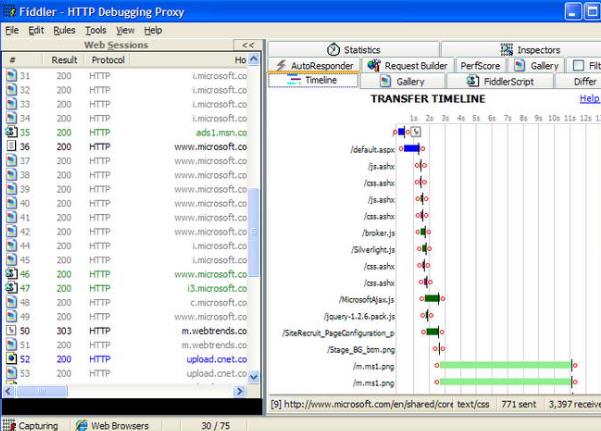Click the session list scroll up arrow
The image size is (601, 431).
[x=253, y=59]
